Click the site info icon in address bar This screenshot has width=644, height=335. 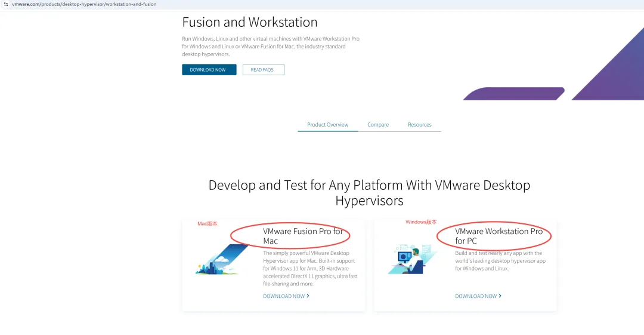(x=6, y=4)
